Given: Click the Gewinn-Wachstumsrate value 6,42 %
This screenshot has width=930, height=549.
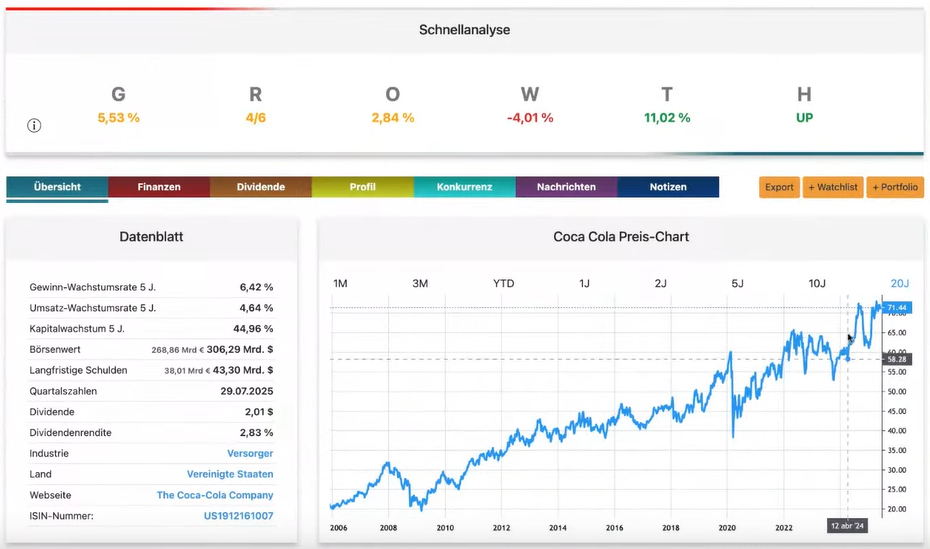Looking at the screenshot, I should click(256, 287).
